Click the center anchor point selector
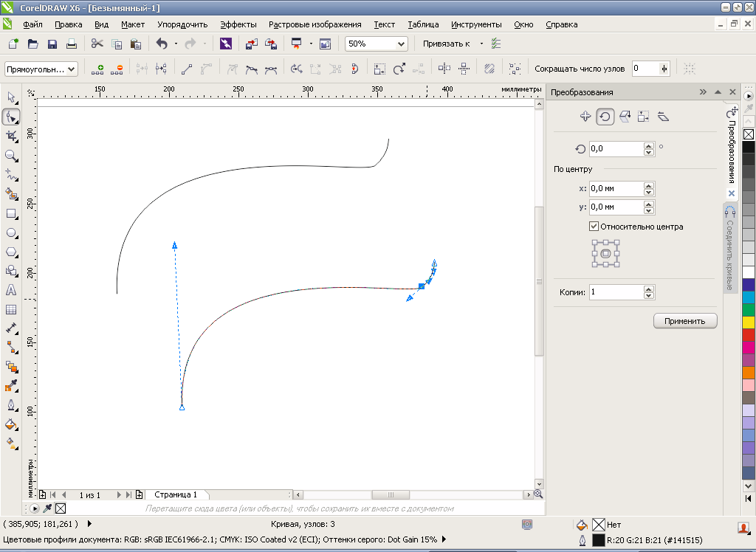 tap(605, 254)
